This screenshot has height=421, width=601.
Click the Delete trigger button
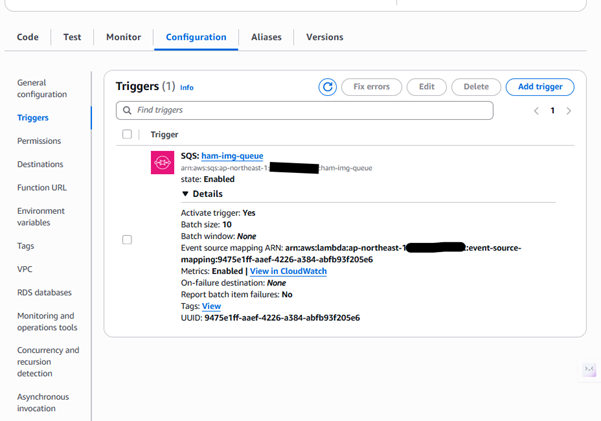pyautogui.click(x=476, y=87)
